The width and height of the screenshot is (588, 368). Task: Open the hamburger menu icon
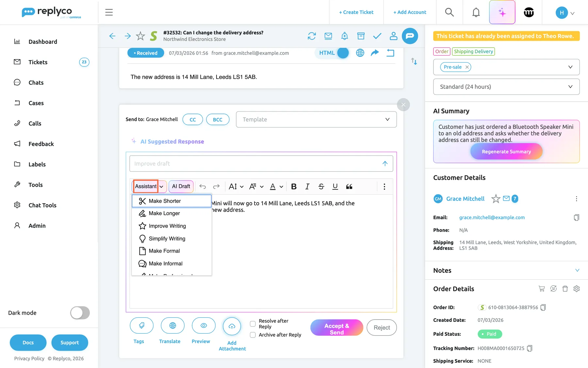[x=109, y=12]
